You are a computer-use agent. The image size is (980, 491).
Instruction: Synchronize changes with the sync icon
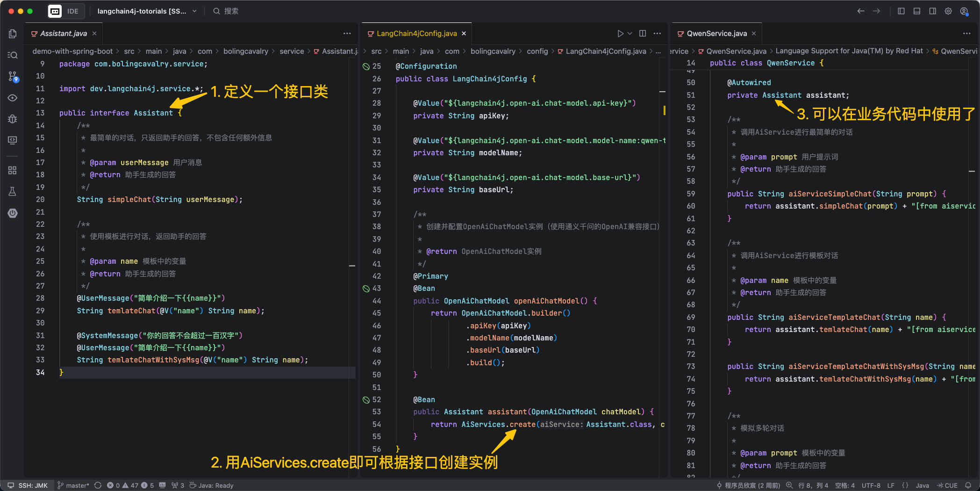point(98,485)
